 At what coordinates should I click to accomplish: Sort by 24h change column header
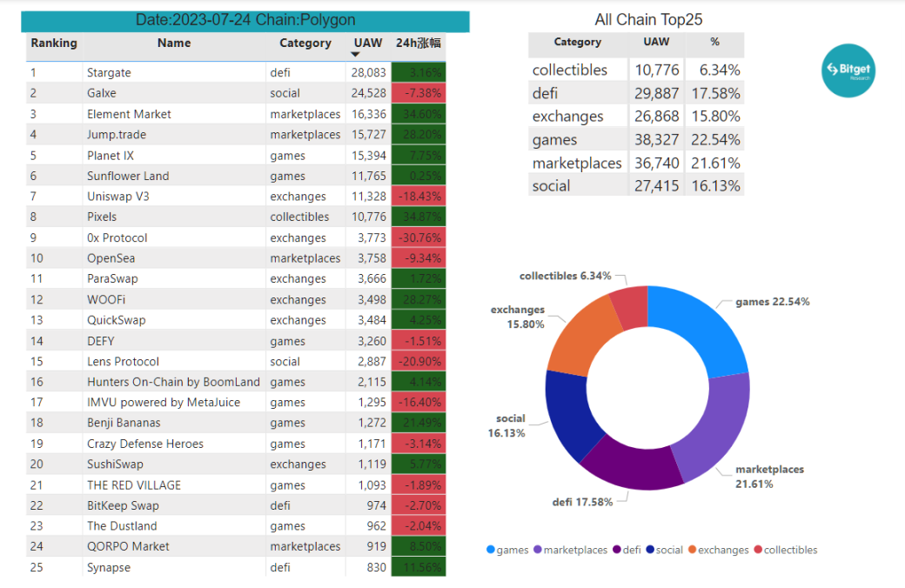tap(419, 43)
